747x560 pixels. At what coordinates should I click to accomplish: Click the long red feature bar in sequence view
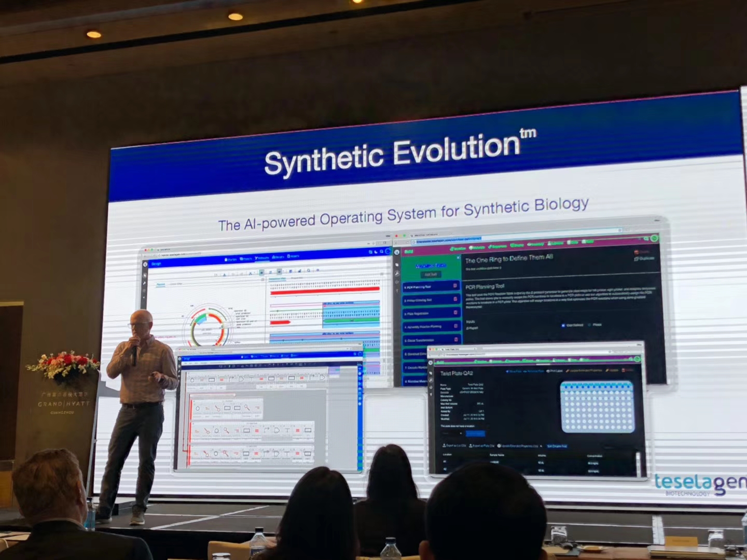click(x=325, y=291)
